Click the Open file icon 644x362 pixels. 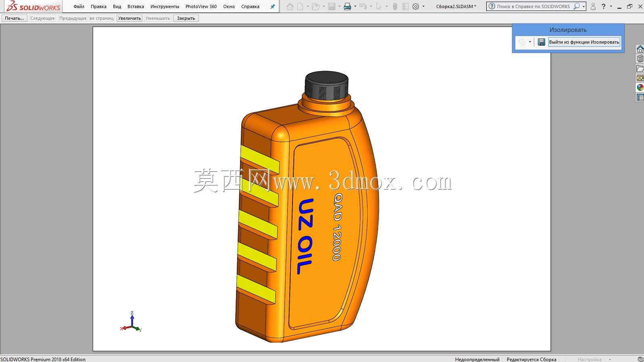[316, 6]
